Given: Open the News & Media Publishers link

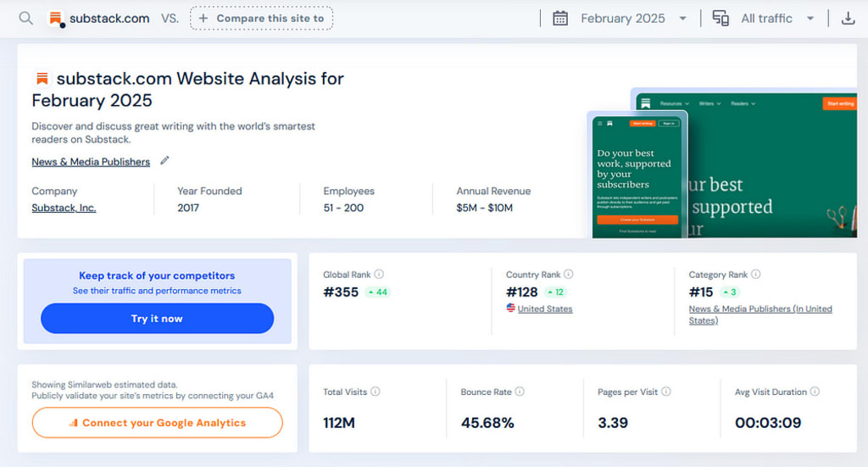Looking at the screenshot, I should 91,162.
